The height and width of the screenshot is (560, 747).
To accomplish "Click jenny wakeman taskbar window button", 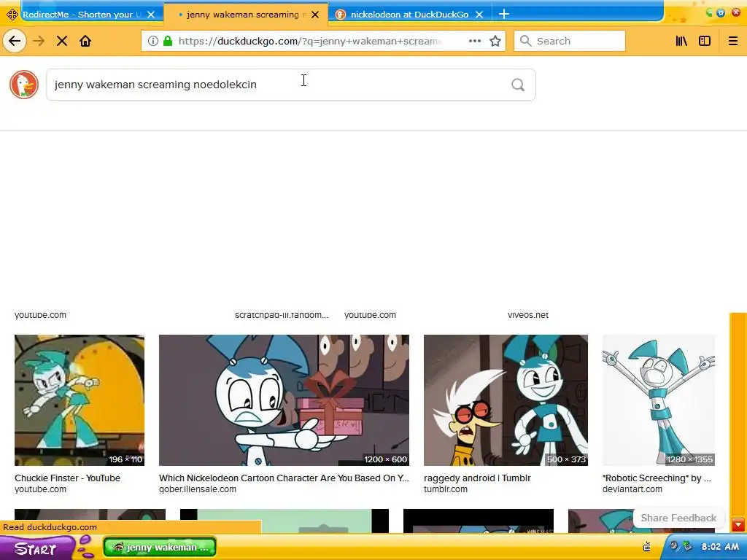I will 160,548.
